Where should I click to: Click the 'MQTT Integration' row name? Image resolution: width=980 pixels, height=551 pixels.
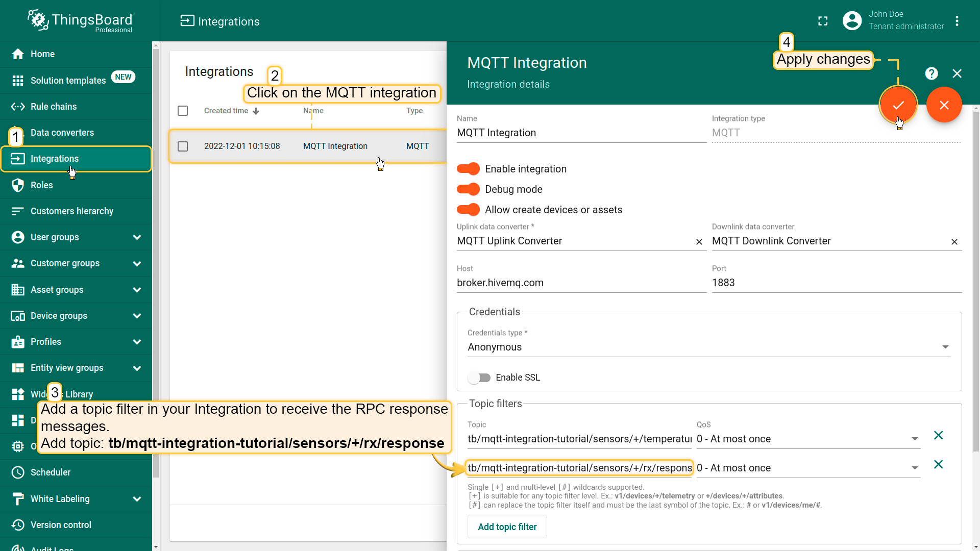point(335,146)
